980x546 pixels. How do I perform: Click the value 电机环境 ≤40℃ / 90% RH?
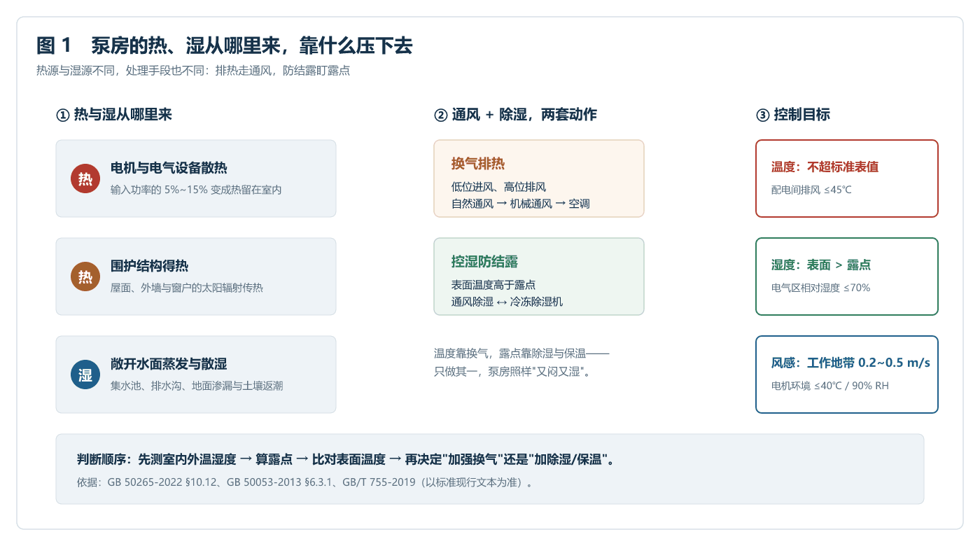tap(830, 386)
